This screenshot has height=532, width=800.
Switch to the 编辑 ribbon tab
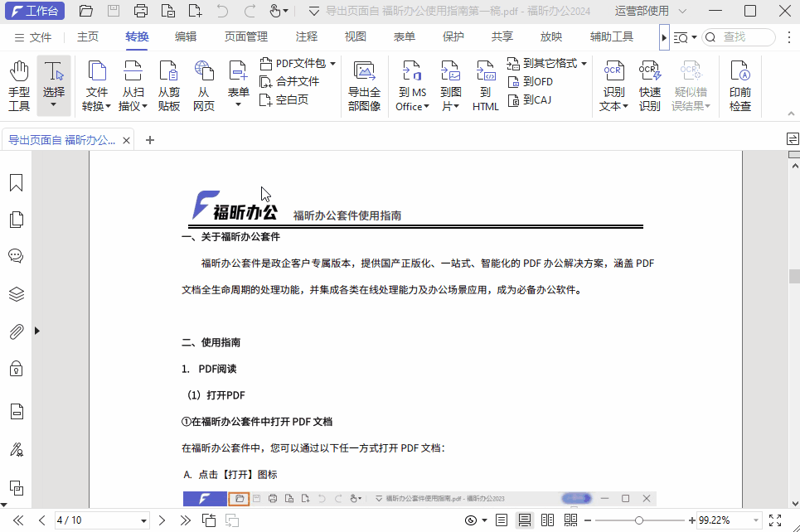click(188, 36)
